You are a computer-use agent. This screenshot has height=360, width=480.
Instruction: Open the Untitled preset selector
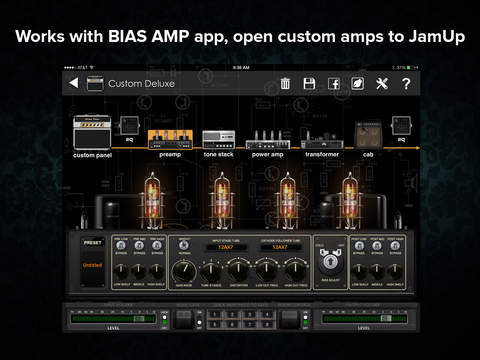tap(92, 265)
